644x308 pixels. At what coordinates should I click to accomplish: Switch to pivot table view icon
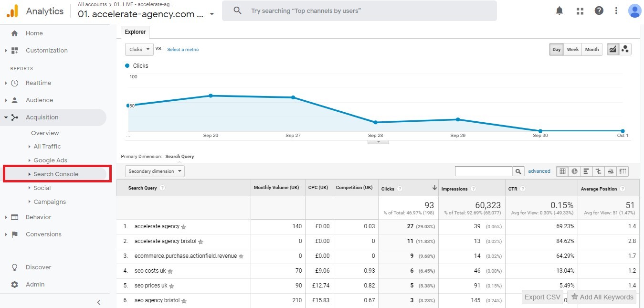click(623, 171)
